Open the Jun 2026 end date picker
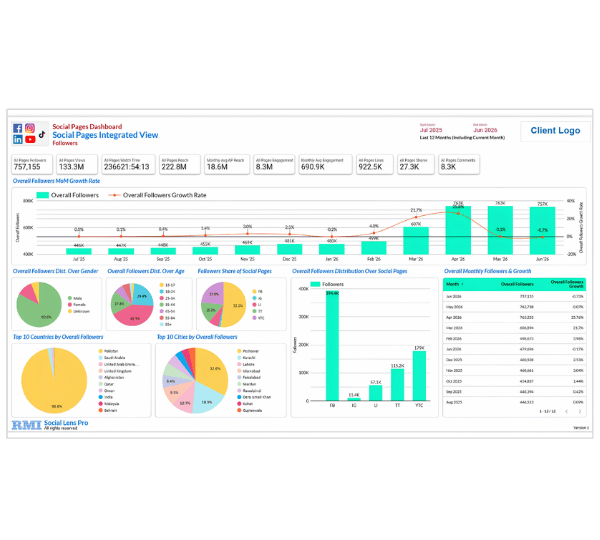 pyautogui.click(x=485, y=130)
